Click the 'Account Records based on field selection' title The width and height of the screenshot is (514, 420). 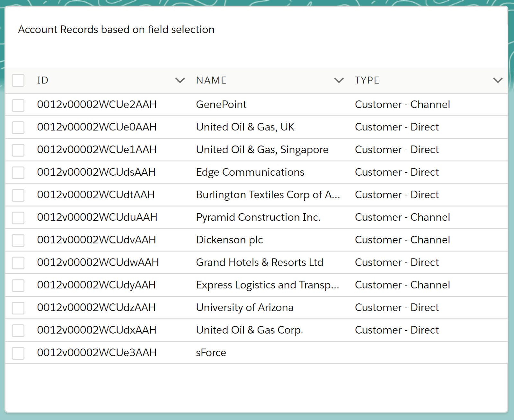[116, 30]
